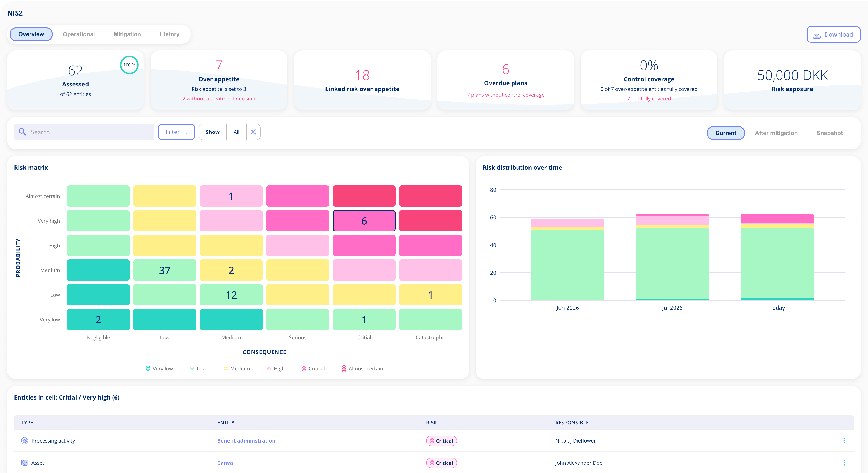Click the Jun 2026 bar in chart
This screenshot has height=473, width=868.
tap(567, 259)
